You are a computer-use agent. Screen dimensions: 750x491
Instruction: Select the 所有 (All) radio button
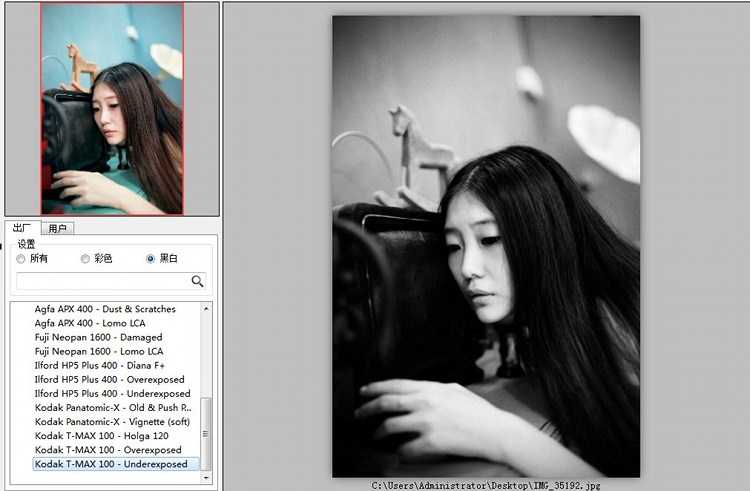pos(21,259)
